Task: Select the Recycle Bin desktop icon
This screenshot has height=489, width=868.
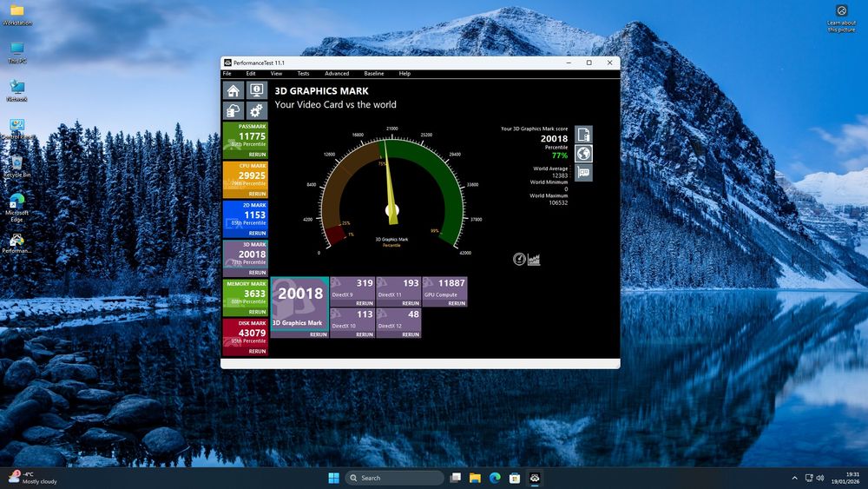Action: [17, 166]
